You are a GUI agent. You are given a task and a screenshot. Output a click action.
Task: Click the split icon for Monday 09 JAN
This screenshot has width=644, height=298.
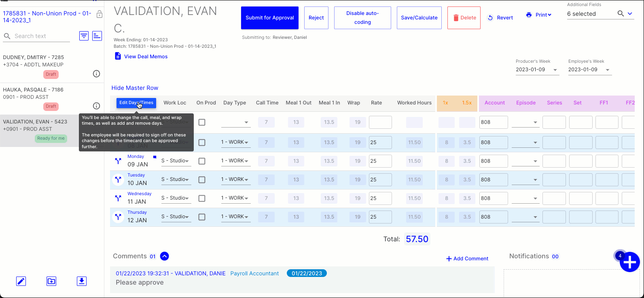click(x=118, y=161)
